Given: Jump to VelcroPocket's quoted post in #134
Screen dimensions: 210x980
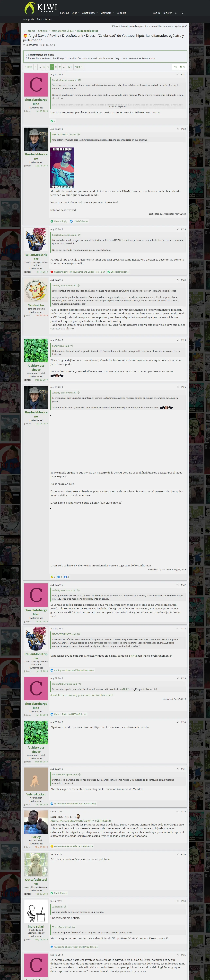Looking at the screenshot, I should [74, 927].
